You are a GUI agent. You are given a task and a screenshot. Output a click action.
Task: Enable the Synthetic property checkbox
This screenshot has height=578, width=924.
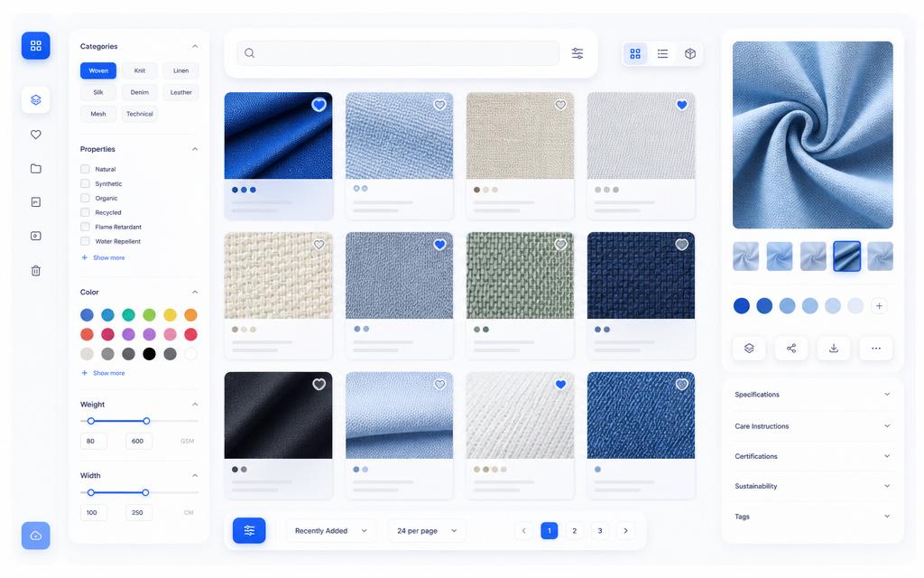[x=85, y=183]
